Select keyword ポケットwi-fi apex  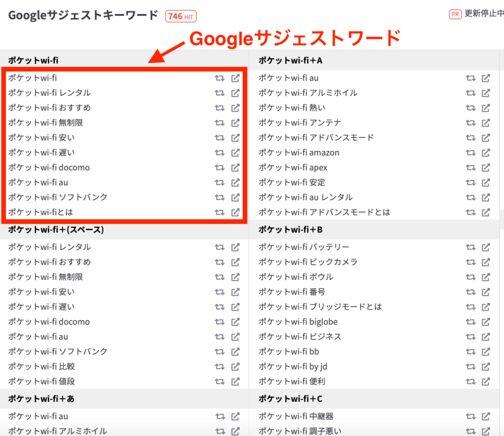pyautogui.click(x=293, y=167)
